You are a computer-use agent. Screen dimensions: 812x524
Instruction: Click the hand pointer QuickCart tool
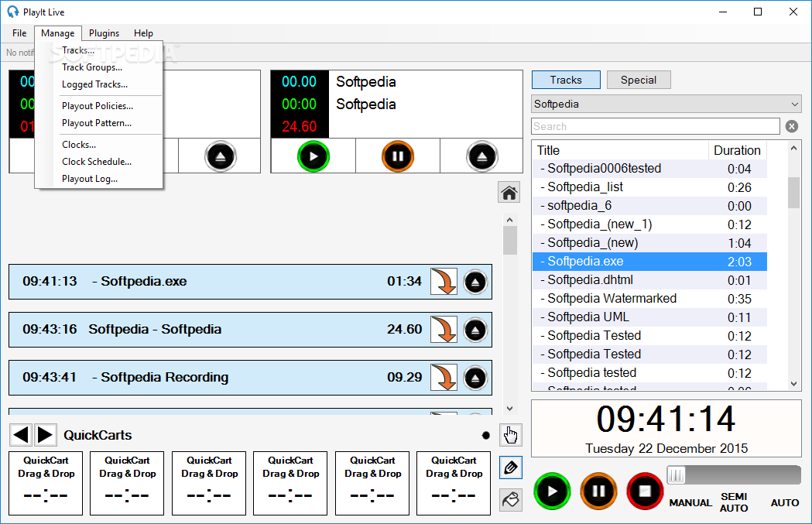pyautogui.click(x=511, y=436)
